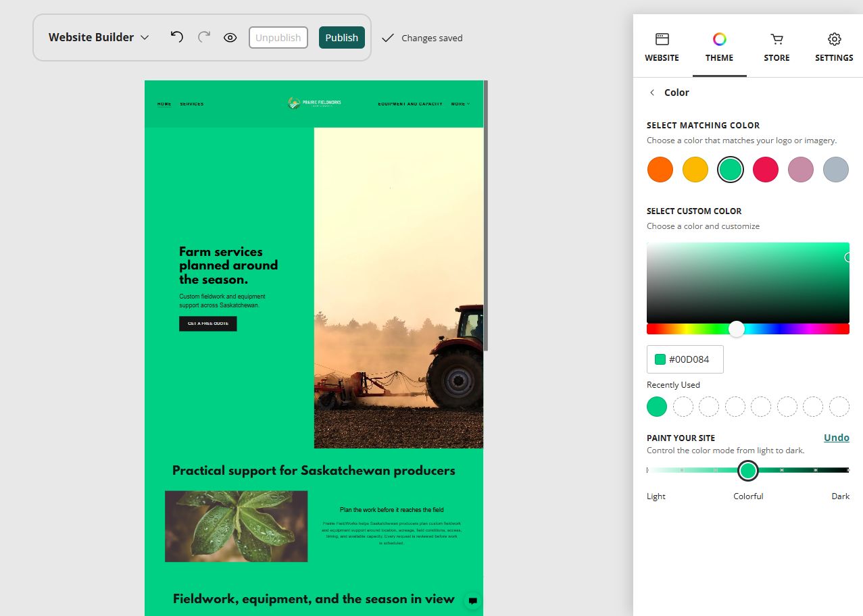Expand the More menu in preview
Image resolution: width=863 pixels, height=616 pixels.
tap(460, 104)
